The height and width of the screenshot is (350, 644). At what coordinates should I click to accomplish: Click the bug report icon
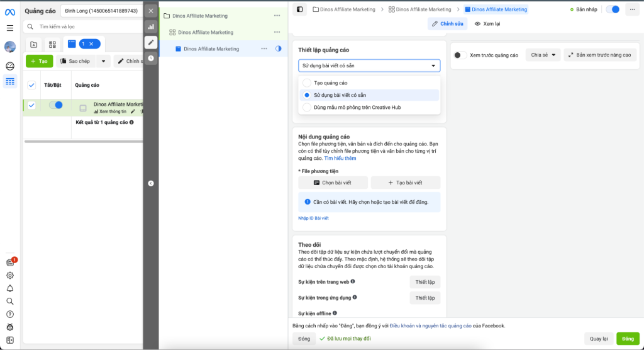[10, 327]
